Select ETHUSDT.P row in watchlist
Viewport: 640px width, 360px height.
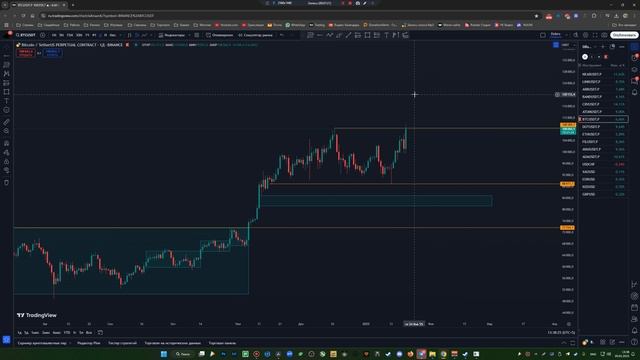(603, 134)
